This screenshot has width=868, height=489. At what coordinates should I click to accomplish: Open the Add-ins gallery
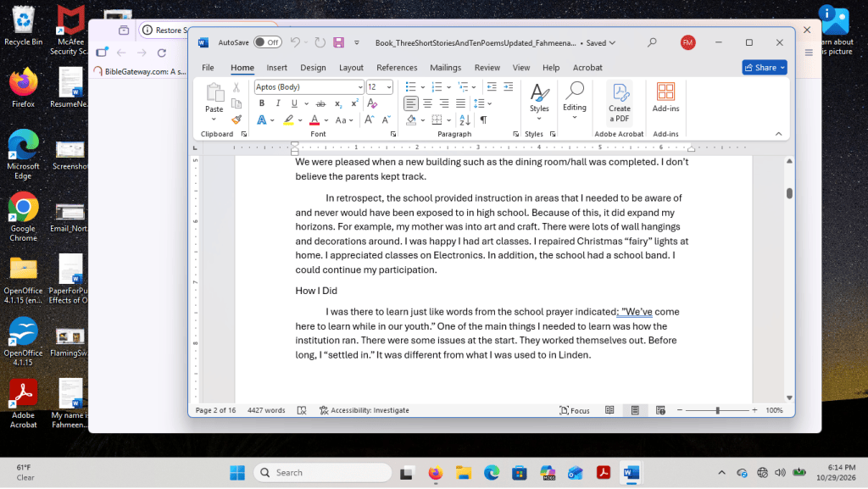click(665, 98)
